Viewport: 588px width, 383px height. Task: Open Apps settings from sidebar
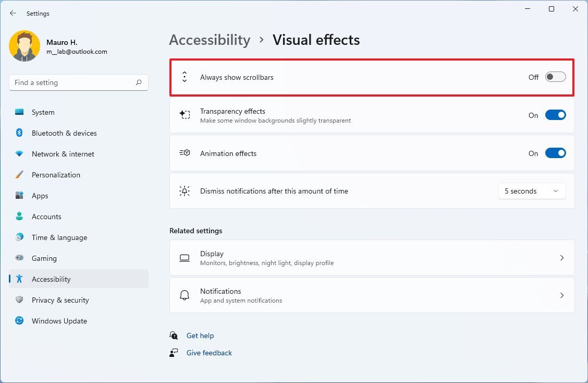pyautogui.click(x=19, y=196)
